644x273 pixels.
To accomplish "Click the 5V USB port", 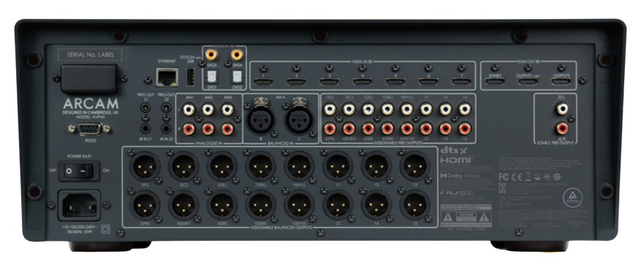I will [x=190, y=78].
